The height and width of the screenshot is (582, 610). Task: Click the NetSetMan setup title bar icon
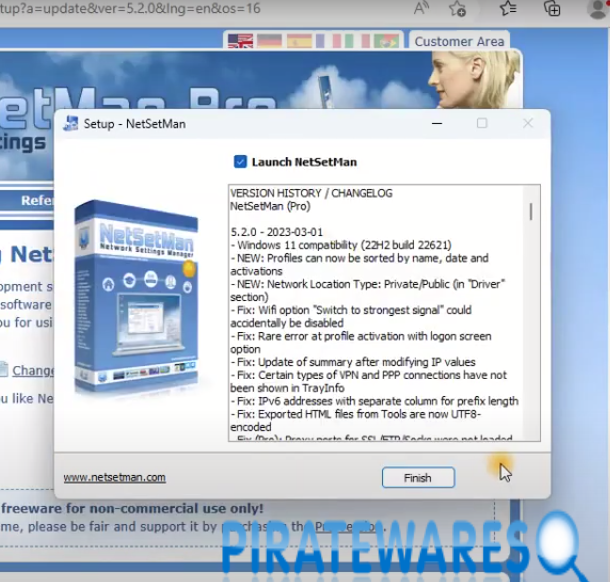click(x=71, y=124)
